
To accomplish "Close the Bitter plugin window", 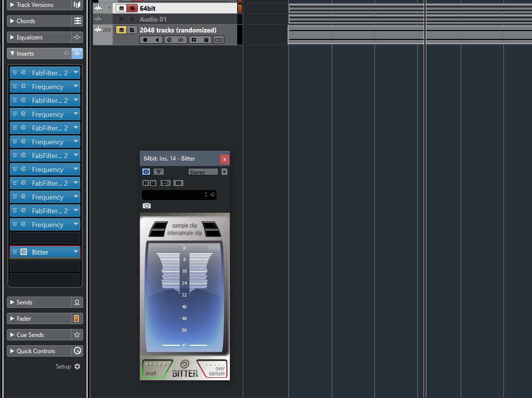I will click(x=224, y=159).
